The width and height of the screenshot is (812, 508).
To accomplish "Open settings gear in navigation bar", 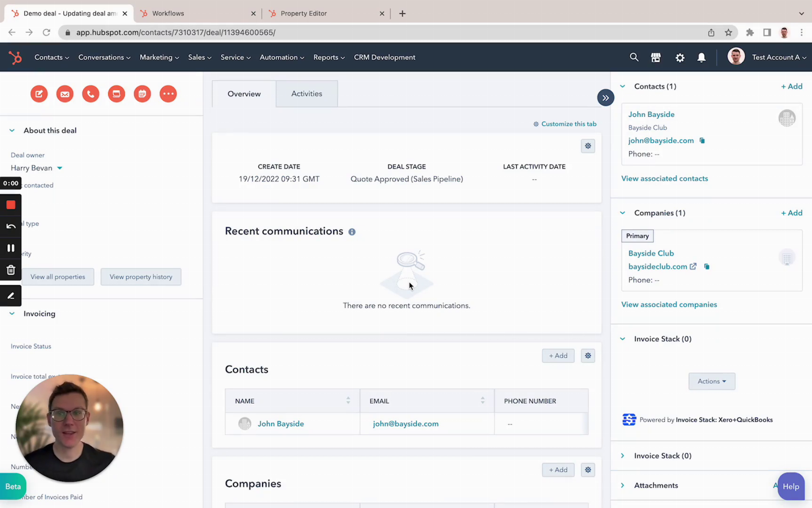I will click(x=680, y=58).
